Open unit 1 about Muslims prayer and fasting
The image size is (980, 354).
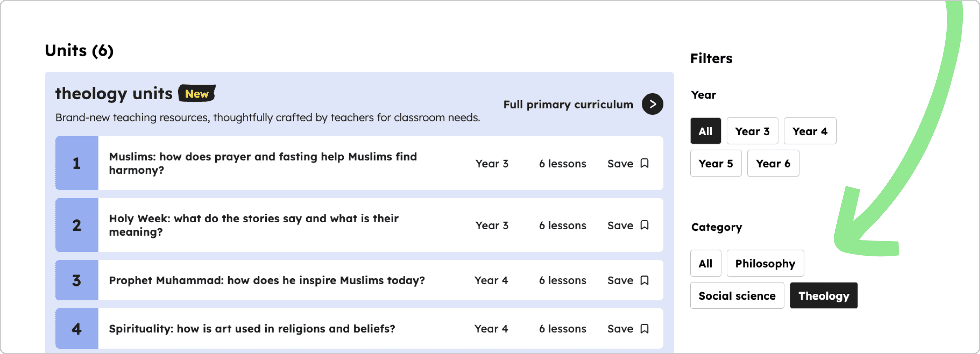click(x=263, y=163)
